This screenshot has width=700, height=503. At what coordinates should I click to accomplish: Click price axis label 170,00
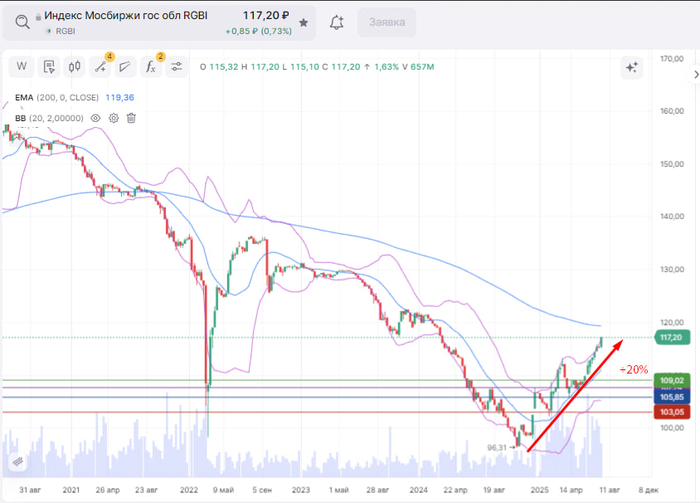tap(672, 58)
